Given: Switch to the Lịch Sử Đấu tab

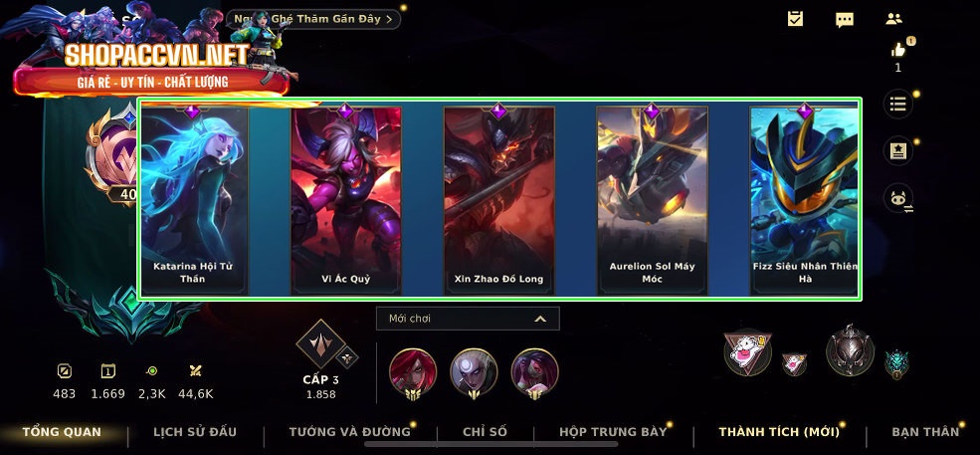Looking at the screenshot, I should coord(195,432).
